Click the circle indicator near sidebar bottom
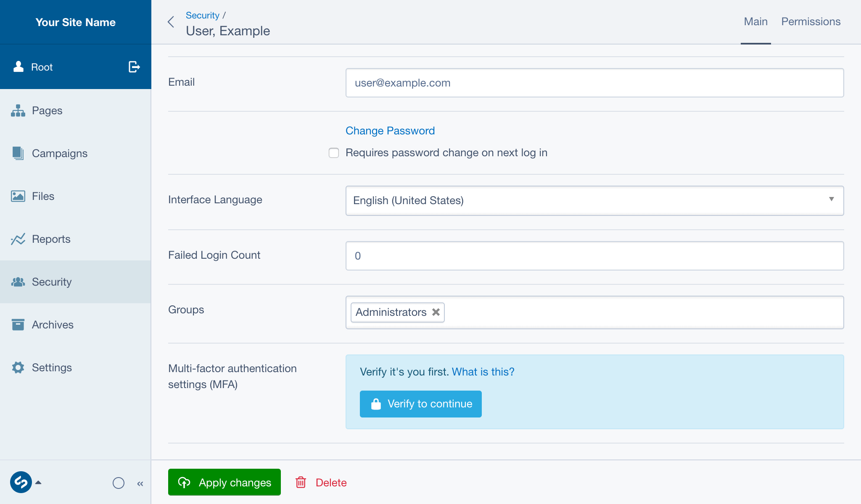Image resolution: width=861 pixels, height=504 pixels. point(119,483)
